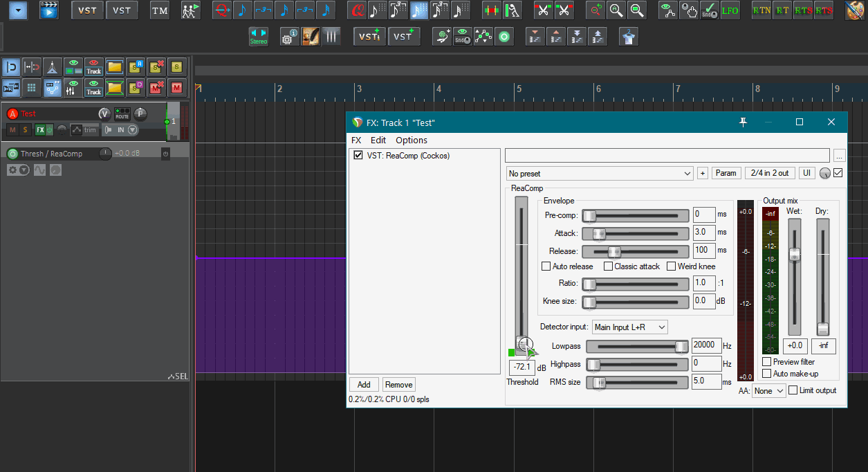Tick the Classic attack checkbox
The height and width of the screenshot is (472, 868).
pyautogui.click(x=609, y=266)
